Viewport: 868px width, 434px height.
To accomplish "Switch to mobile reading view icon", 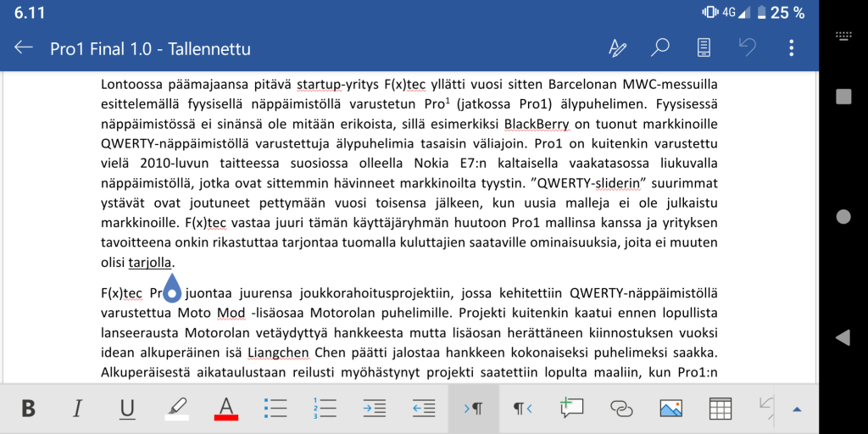I will click(704, 48).
